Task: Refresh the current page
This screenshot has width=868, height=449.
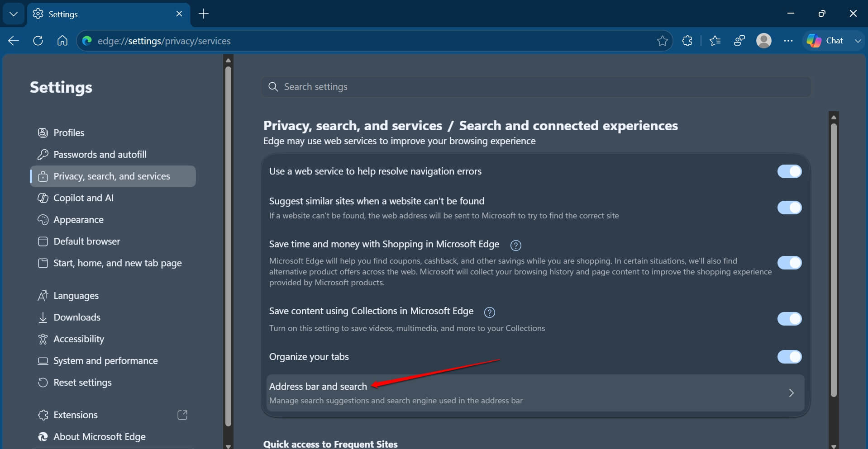Action: click(38, 41)
